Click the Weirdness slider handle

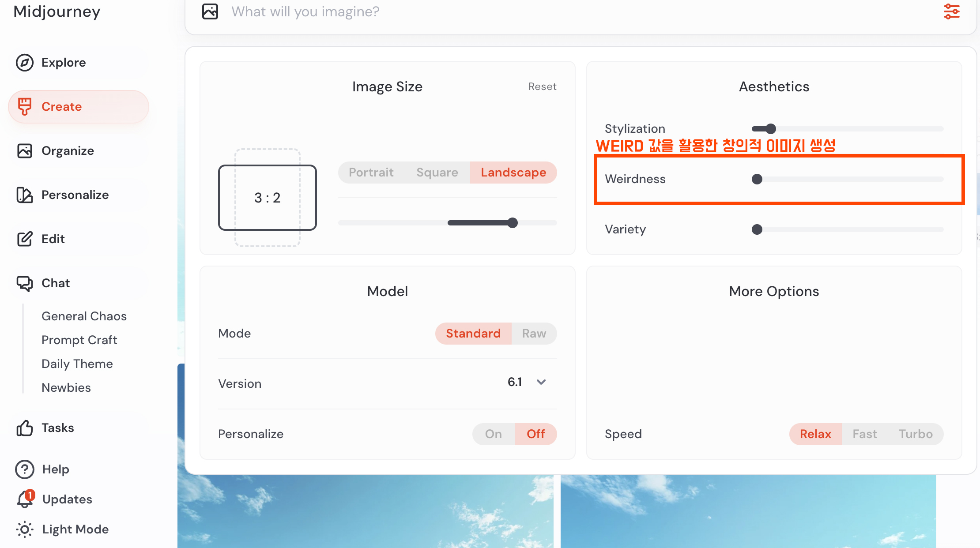pyautogui.click(x=757, y=179)
